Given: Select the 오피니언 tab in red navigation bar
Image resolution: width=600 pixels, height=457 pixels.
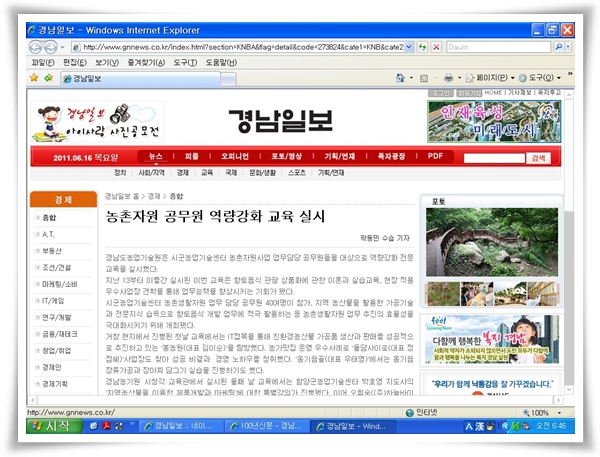Looking at the screenshot, I should [234, 157].
